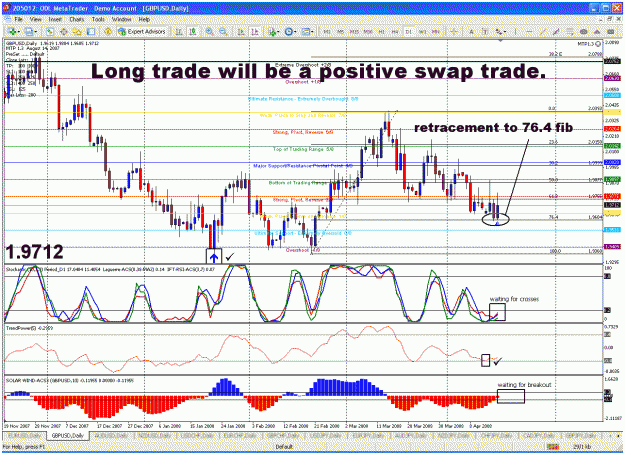Screen dimensions: 625x453
Task: Click the Default profile in status bar
Action: pyautogui.click(x=284, y=447)
